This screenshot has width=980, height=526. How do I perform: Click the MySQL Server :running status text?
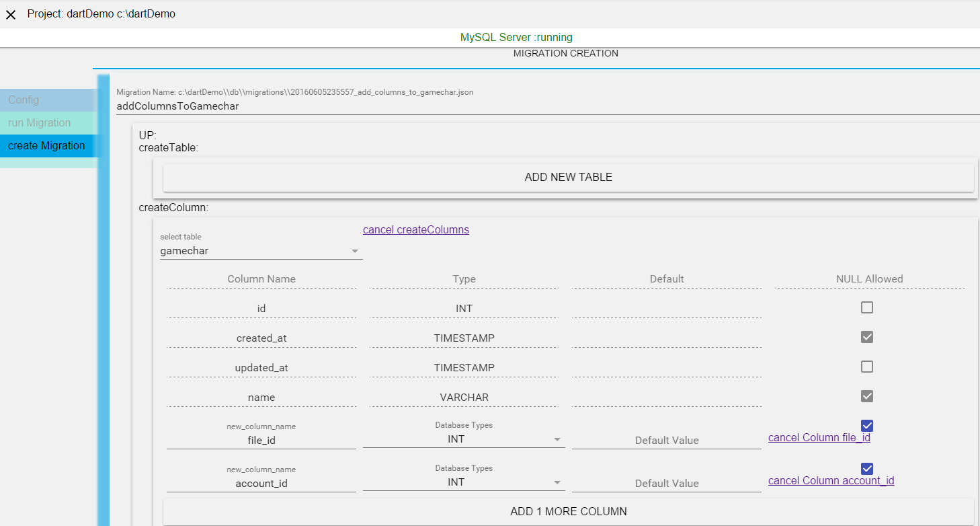516,38
